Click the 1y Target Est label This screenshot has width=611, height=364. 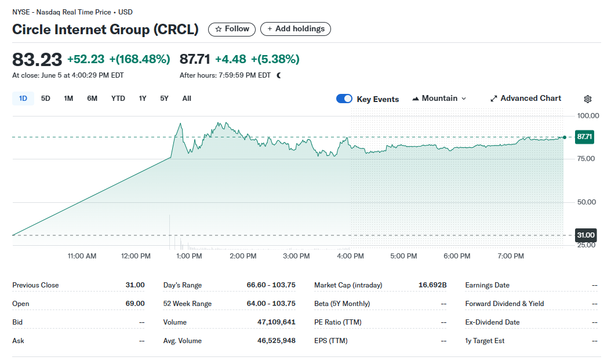[485, 341]
